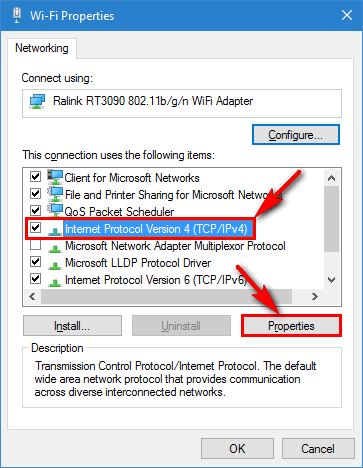This screenshot has width=363, height=468.
Task: Uncheck Client for Microsoft Networks checkbox
Action: point(35,176)
